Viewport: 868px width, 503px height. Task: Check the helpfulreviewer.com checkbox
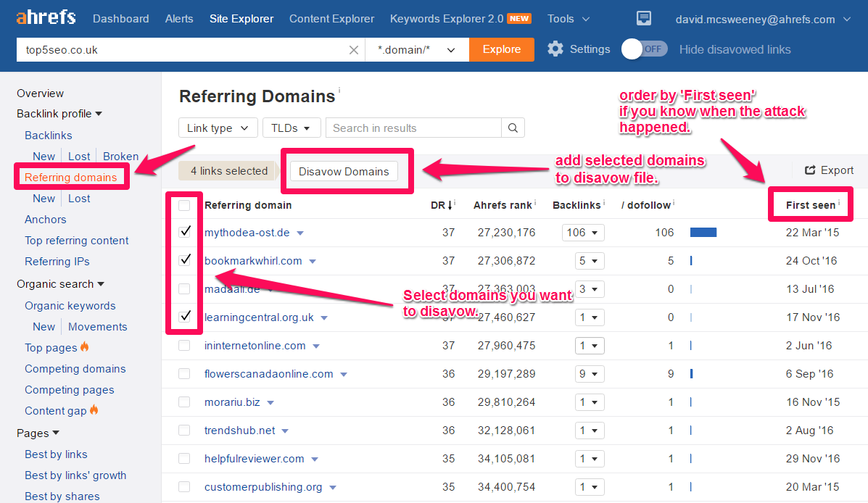point(184,458)
